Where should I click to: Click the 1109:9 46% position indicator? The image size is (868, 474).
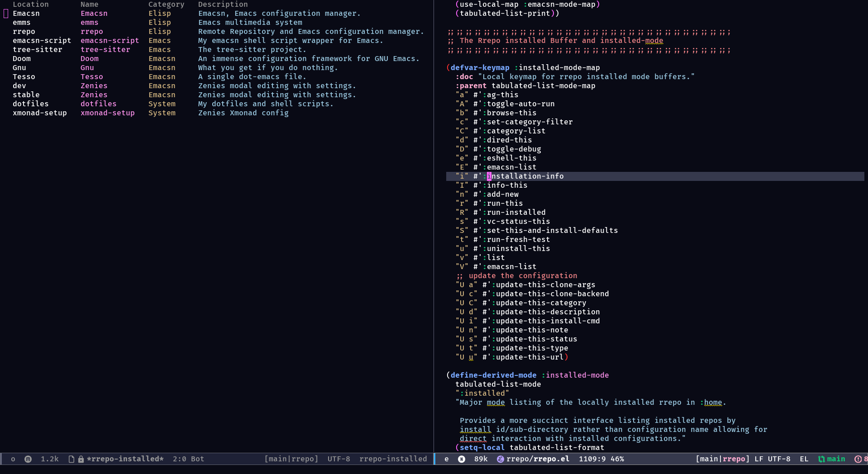click(601, 459)
